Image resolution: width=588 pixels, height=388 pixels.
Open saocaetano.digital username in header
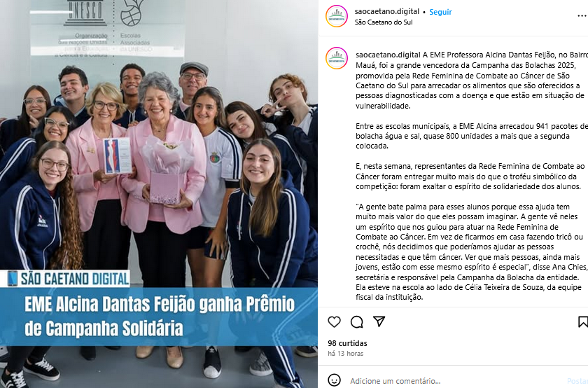(387, 12)
